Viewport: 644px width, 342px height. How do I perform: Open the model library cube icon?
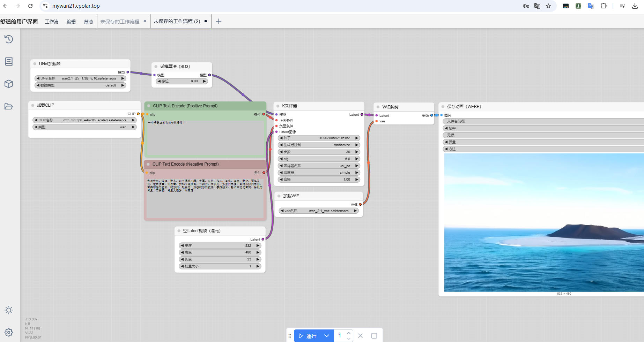tap(9, 84)
